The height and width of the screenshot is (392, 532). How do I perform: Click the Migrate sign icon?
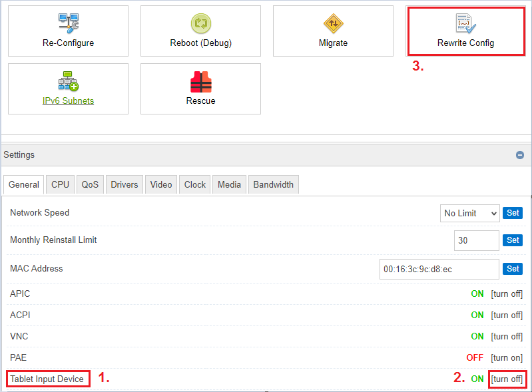coord(333,23)
